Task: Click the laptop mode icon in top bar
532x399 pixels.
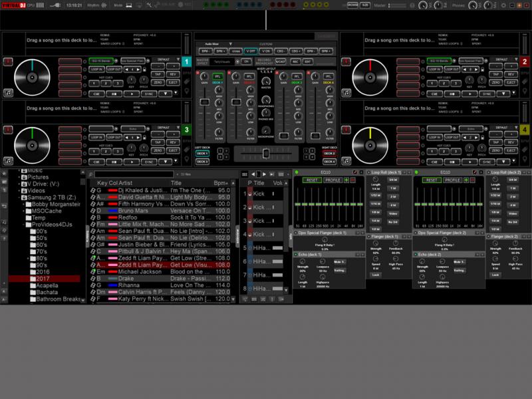Action: coord(129,5)
